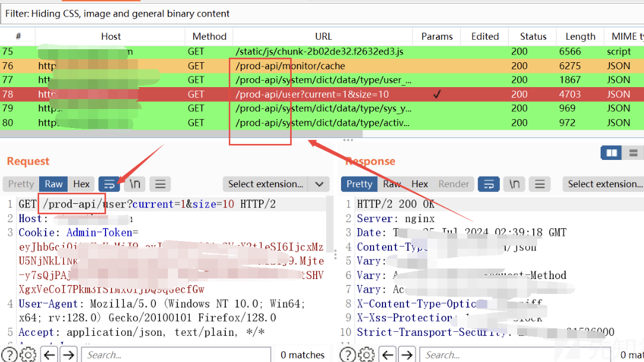Select row 79 dict/data/type/sys_y request
644x362 pixels.
(x=322, y=108)
